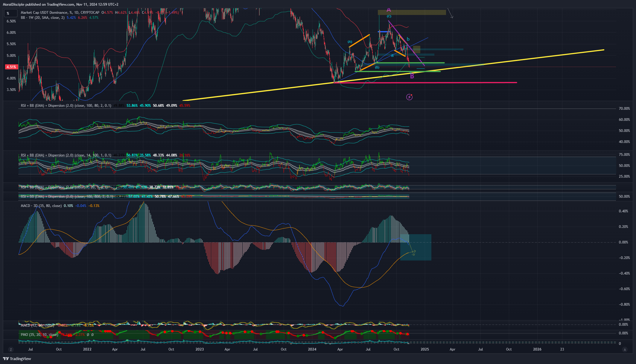Select the BB 1W (20, SMA, close, 2) legend
The image size is (636, 364).
pos(42,18)
